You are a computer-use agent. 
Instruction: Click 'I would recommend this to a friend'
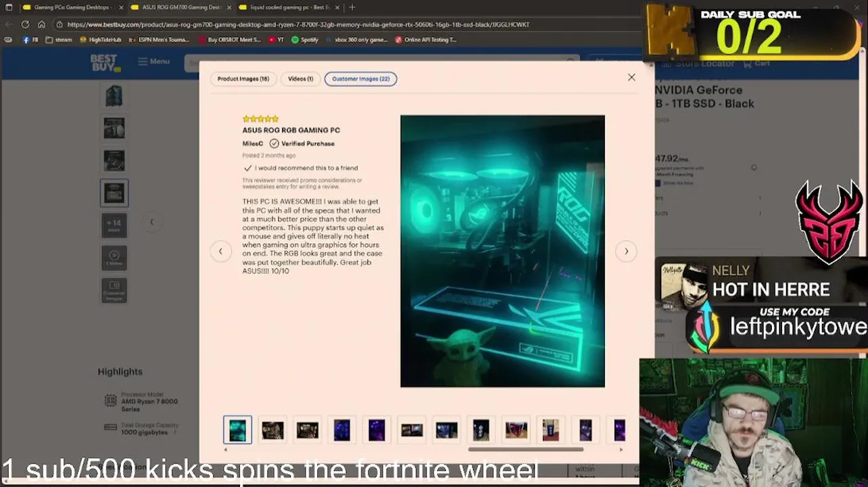coord(306,168)
